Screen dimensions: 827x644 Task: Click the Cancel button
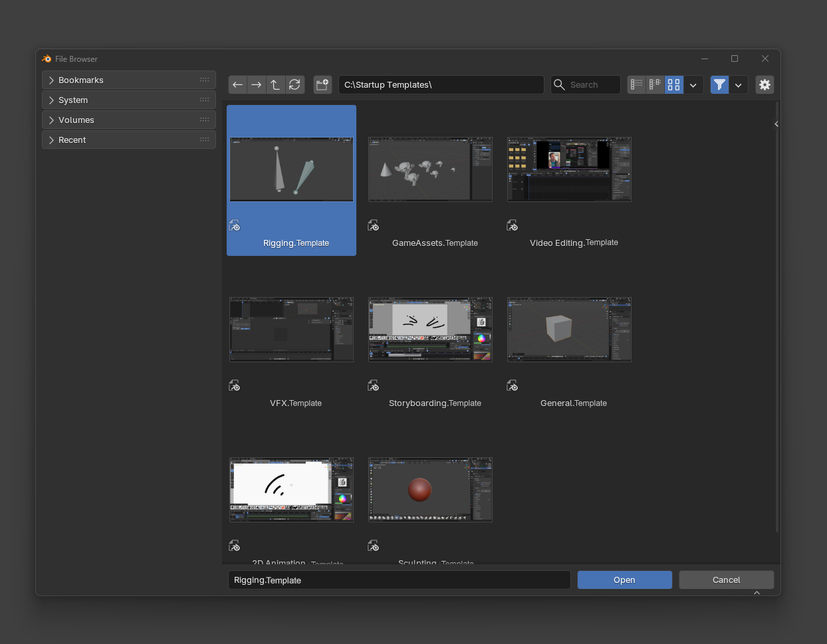727,580
